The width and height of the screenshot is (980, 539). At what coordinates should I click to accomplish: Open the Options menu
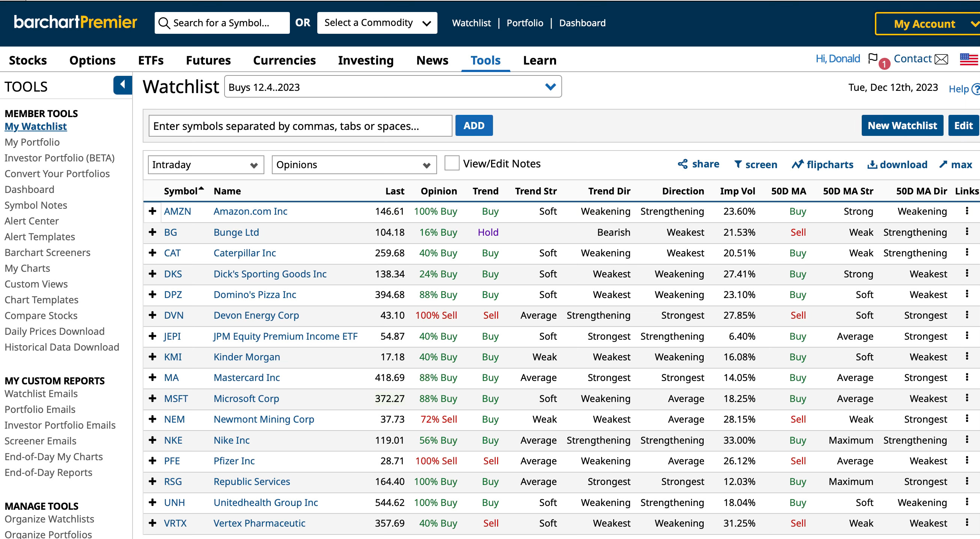click(92, 60)
